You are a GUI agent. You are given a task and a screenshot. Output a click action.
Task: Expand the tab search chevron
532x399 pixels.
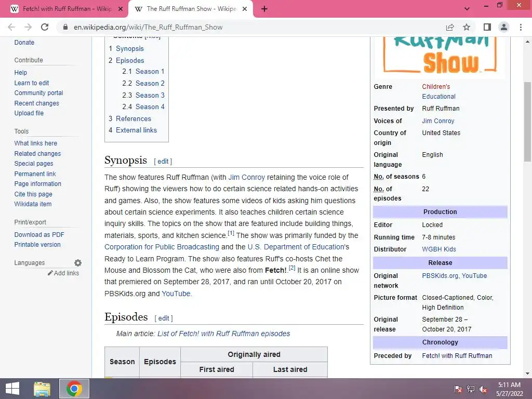[467, 9]
